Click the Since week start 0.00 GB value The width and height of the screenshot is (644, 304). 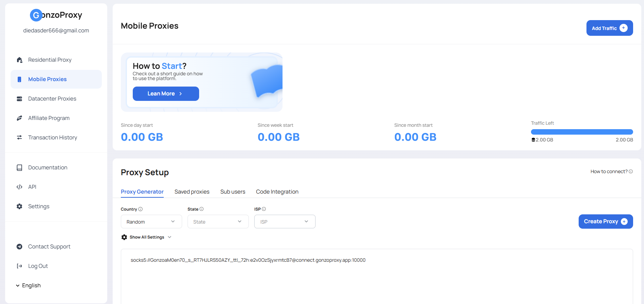point(279,137)
